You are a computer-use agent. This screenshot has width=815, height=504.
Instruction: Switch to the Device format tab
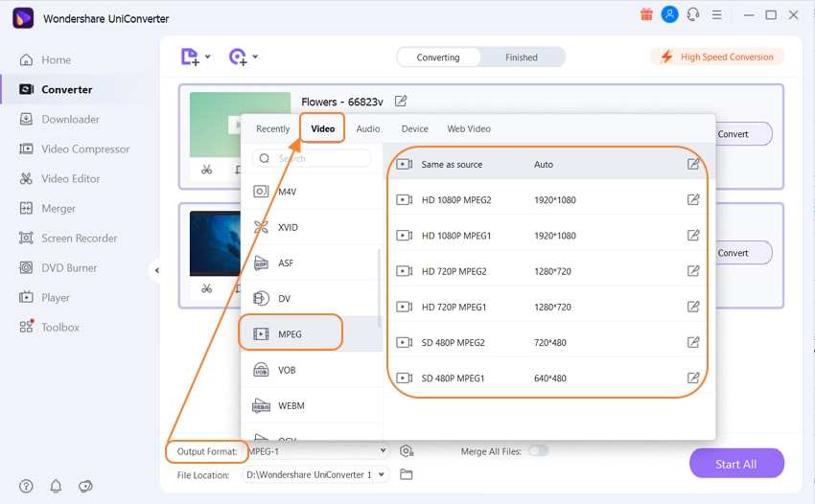pyautogui.click(x=415, y=128)
